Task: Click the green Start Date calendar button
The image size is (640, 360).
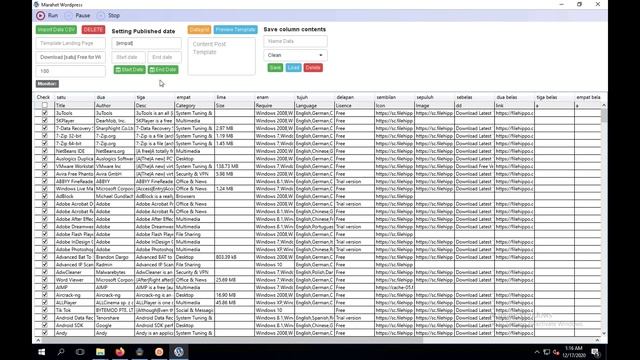Action: pos(129,70)
